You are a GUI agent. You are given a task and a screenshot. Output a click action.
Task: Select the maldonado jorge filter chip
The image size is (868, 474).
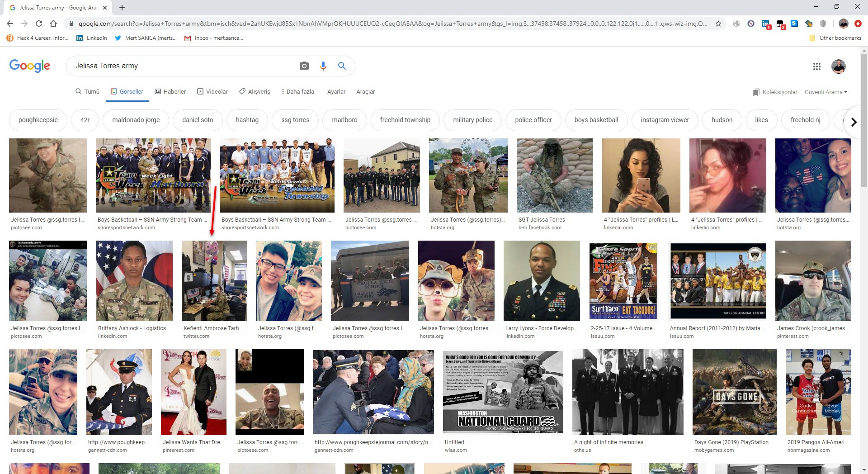pyautogui.click(x=136, y=120)
